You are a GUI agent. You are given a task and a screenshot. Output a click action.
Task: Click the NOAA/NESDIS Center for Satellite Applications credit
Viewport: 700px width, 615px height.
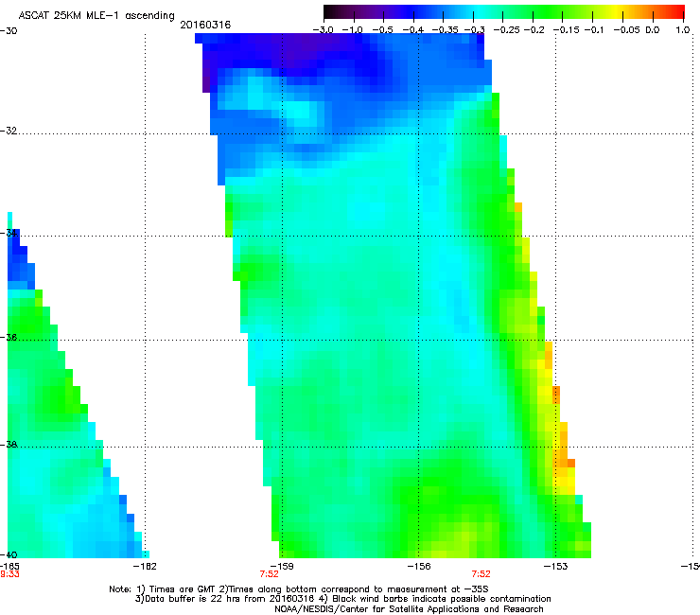tap(409, 609)
